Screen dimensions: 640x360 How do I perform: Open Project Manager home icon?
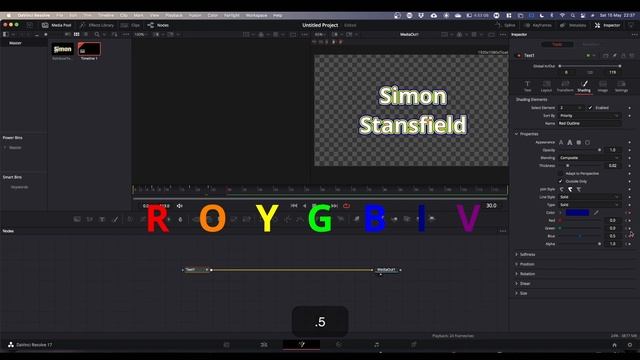click(x=614, y=345)
